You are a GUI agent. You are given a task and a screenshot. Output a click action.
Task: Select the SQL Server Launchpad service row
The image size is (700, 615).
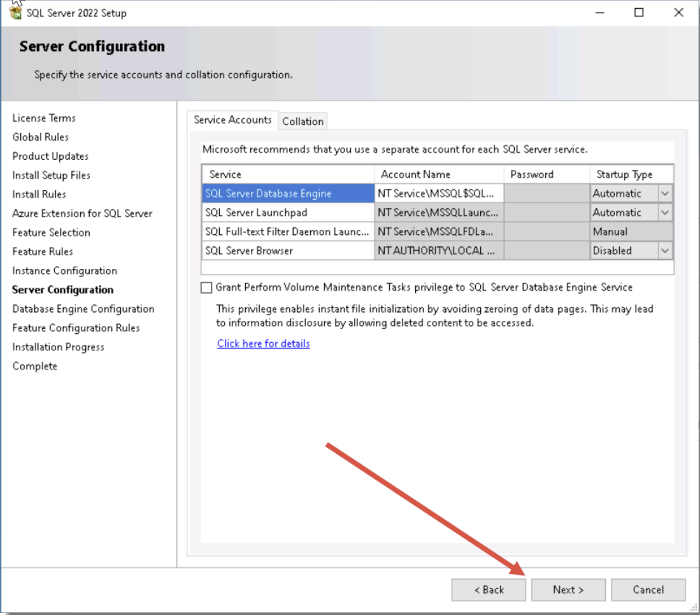pyautogui.click(x=288, y=212)
